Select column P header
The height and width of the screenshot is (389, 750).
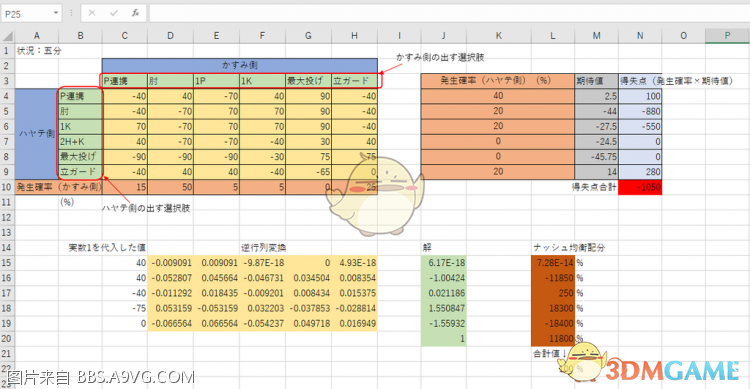pyautogui.click(x=727, y=35)
